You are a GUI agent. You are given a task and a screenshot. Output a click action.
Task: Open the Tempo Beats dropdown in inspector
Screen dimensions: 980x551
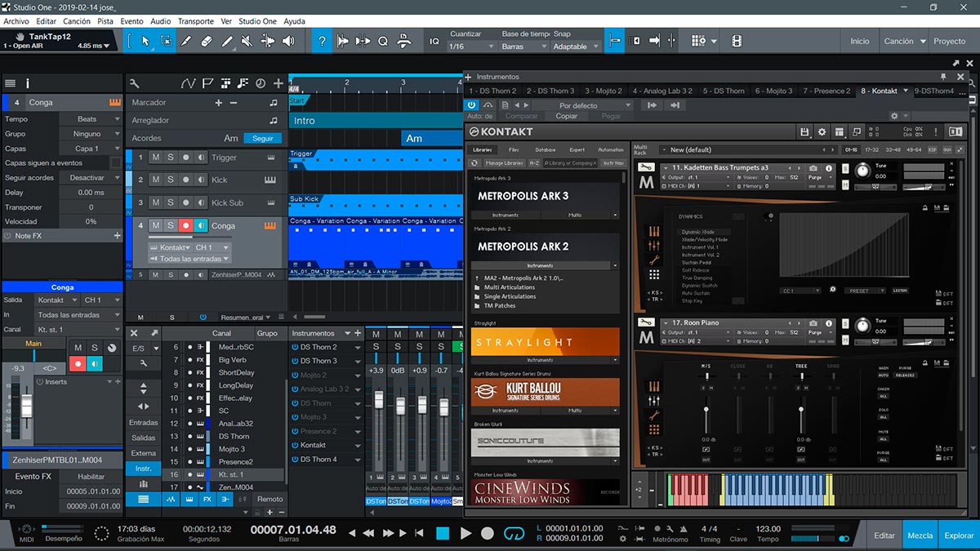click(91, 119)
